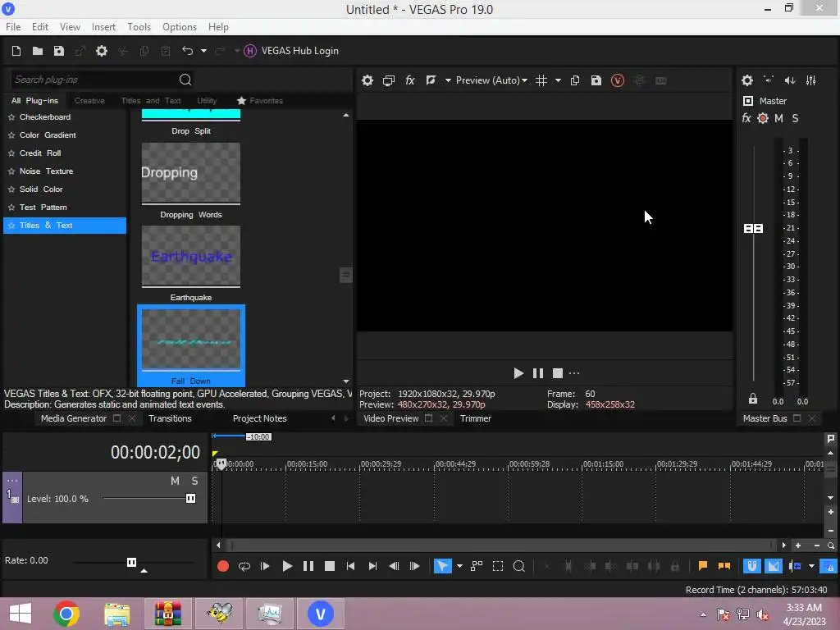Solo video track 1
The width and height of the screenshot is (840, 630).
point(194,481)
